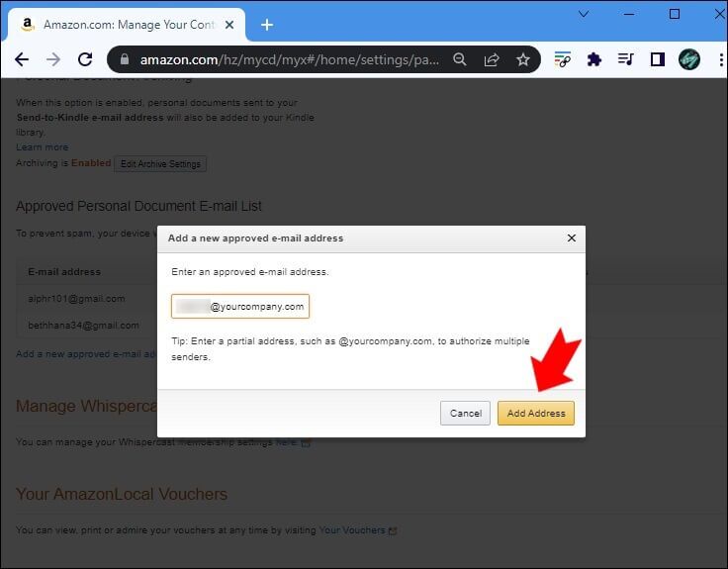Bookmark this page with the star icon

[x=523, y=59]
